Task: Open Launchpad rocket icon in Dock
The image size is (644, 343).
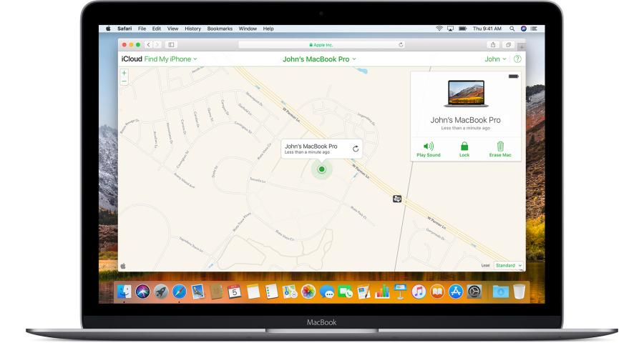Action: [161, 292]
